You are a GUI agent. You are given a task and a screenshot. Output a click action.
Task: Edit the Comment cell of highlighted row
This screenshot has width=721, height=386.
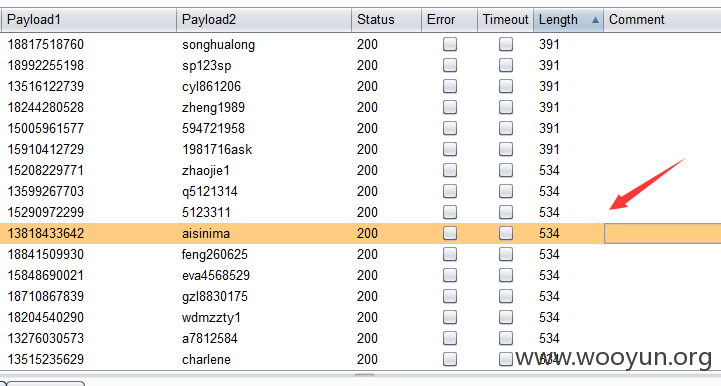662,233
